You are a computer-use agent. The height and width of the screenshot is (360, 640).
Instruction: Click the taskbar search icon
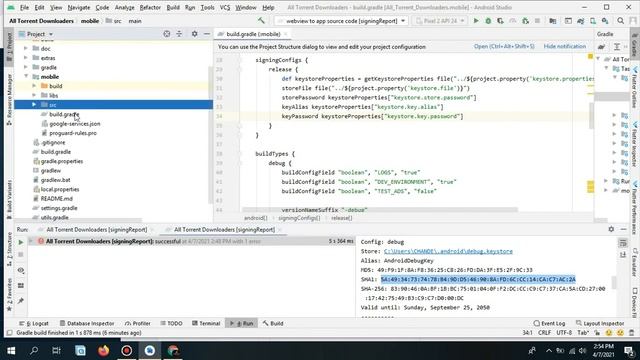pyautogui.click(x=34, y=351)
